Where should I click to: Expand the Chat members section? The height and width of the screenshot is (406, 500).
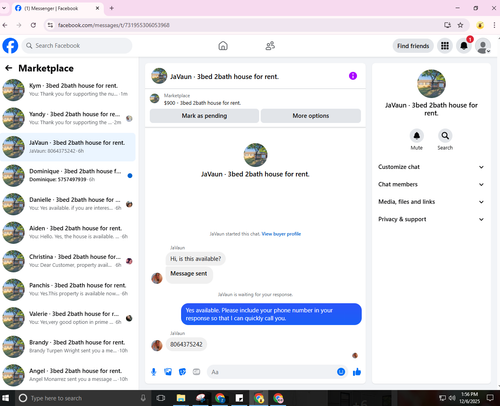coord(431,184)
